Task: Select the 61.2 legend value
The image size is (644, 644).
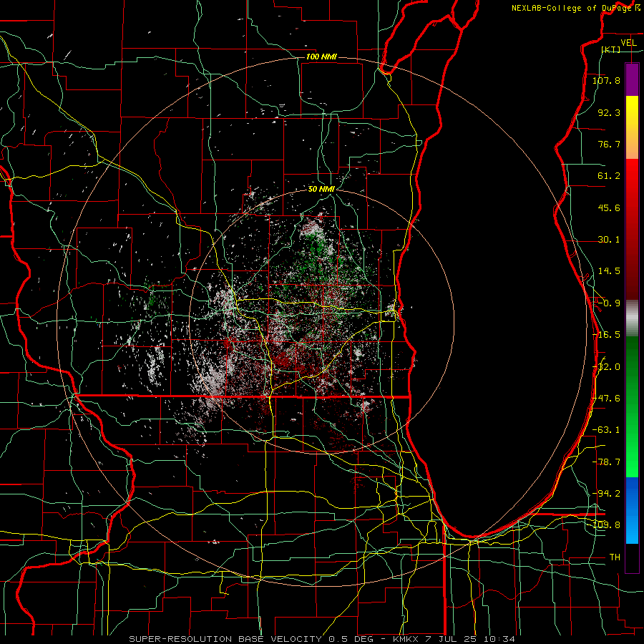Action: [x=609, y=176]
